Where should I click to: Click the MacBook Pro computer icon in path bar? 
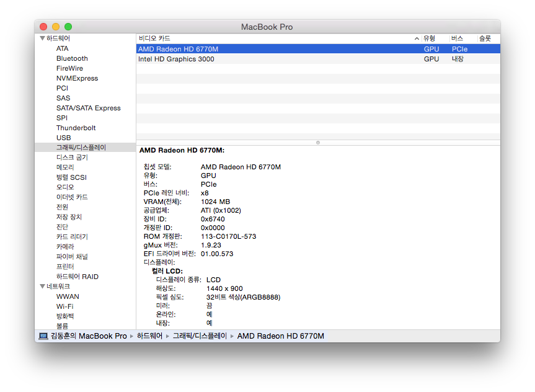click(43, 336)
